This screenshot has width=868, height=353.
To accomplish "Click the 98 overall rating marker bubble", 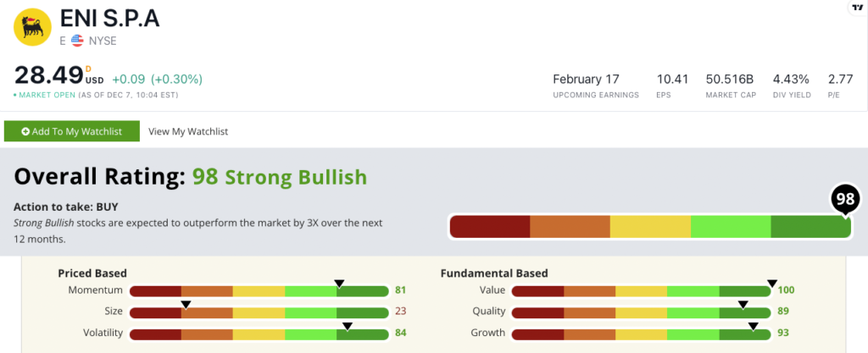I will (x=845, y=200).
